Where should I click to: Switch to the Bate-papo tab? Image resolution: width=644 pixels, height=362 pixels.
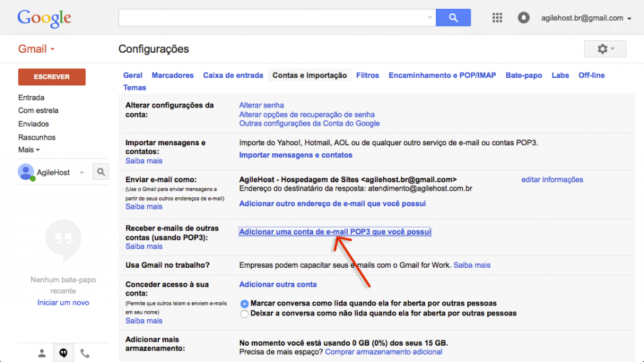pyautogui.click(x=524, y=75)
